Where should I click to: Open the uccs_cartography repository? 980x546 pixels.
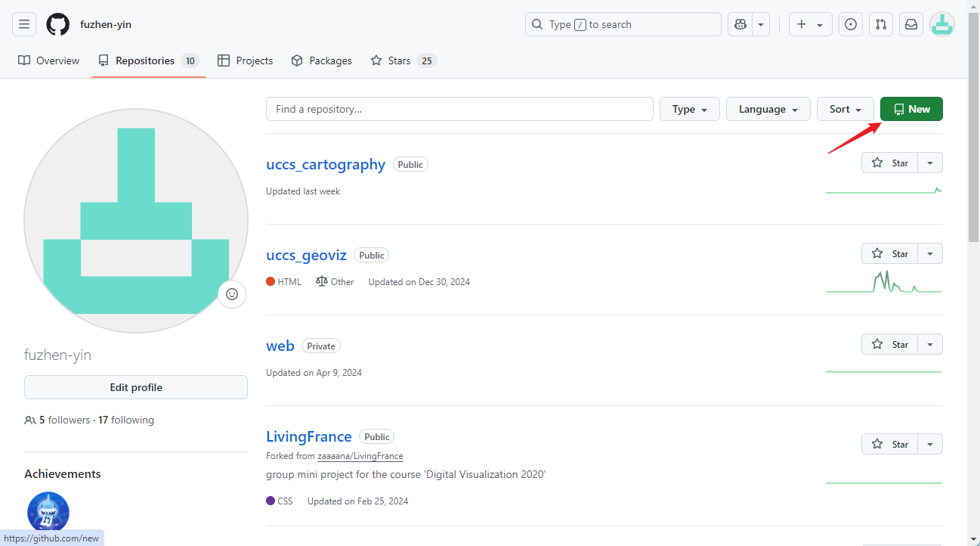click(x=326, y=164)
